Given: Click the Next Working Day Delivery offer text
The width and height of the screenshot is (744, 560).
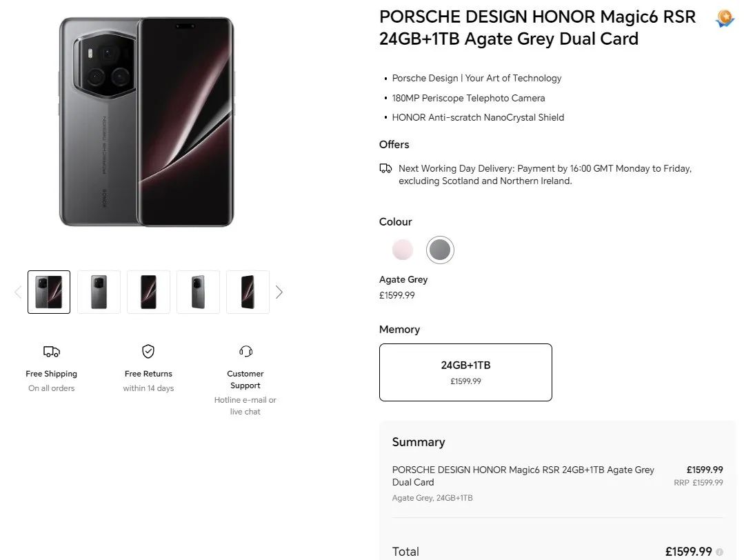Looking at the screenshot, I should 545,174.
